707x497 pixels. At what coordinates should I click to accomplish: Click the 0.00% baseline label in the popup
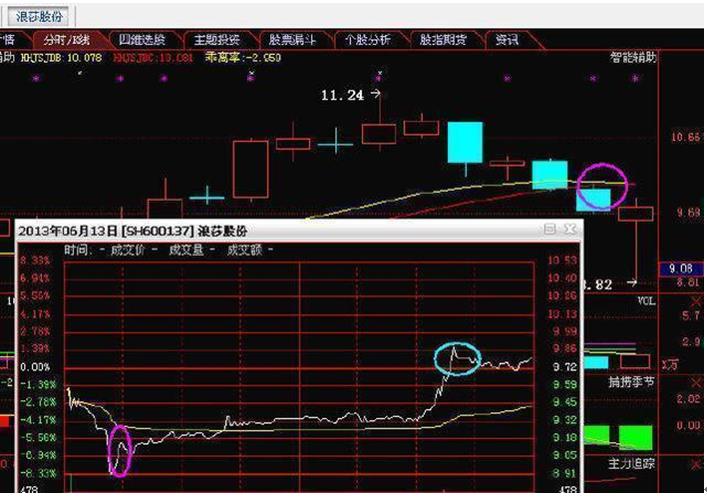35,367
